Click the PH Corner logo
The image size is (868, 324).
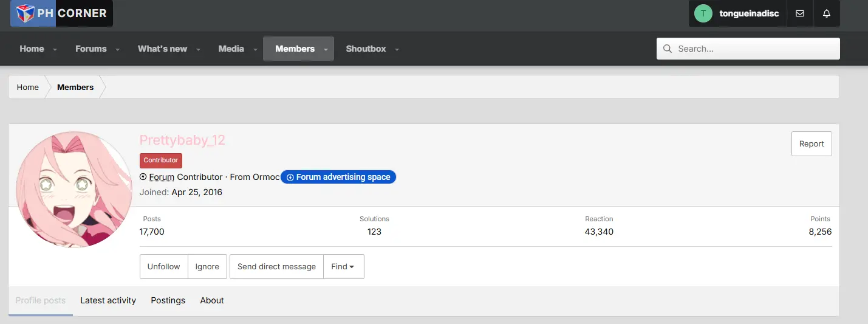click(x=61, y=13)
